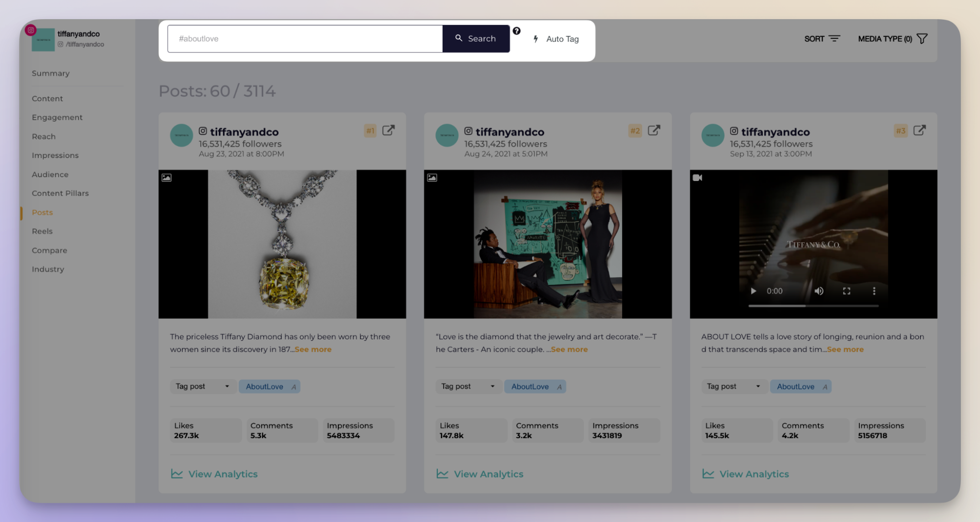This screenshot has height=522, width=980.
Task: Click AboutLove tag on Sep 13 post
Action: click(801, 387)
